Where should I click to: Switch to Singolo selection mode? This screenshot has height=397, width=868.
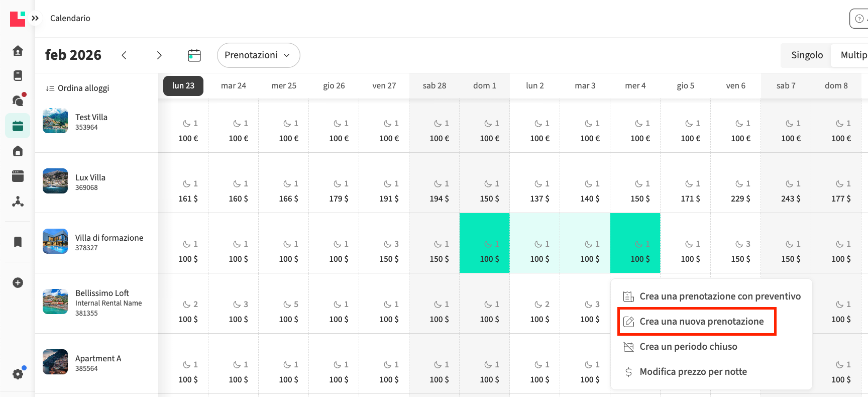tap(807, 55)
